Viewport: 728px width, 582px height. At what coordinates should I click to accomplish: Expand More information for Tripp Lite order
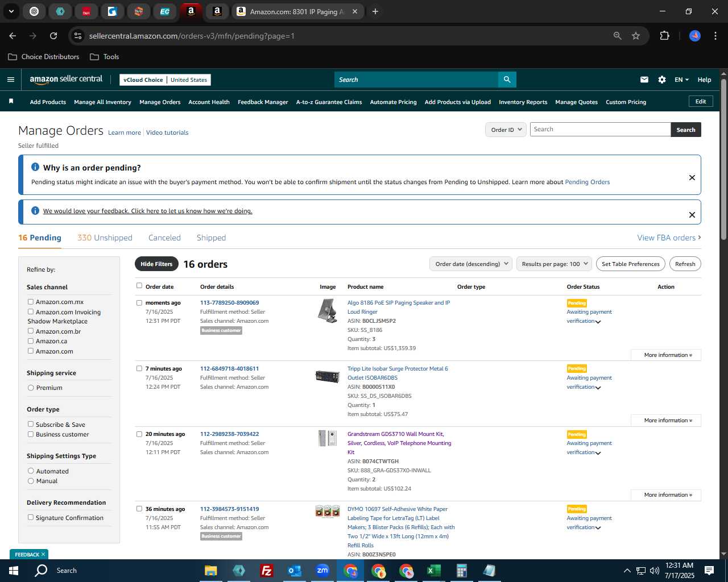coord(666,420)
